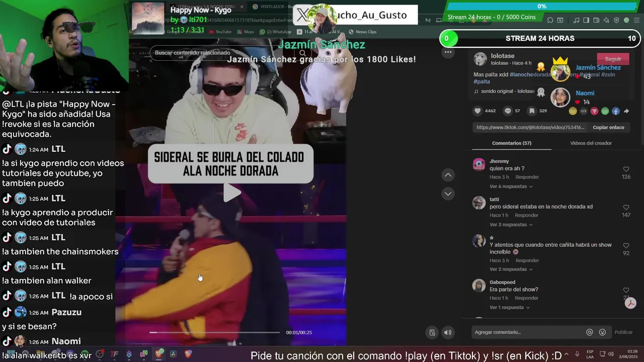This screenshot has height=362, width=644.
Task: Like Gabospeed's comment heart
Action: point(626,291)
